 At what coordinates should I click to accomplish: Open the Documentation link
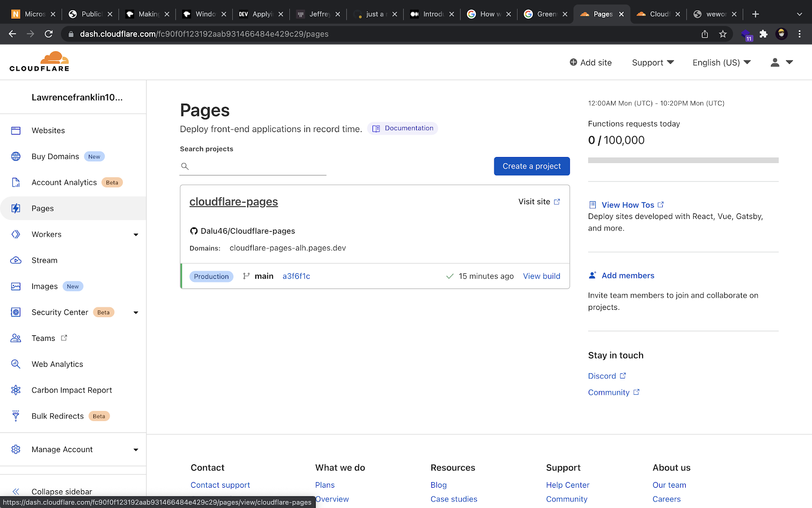point(402,129)
